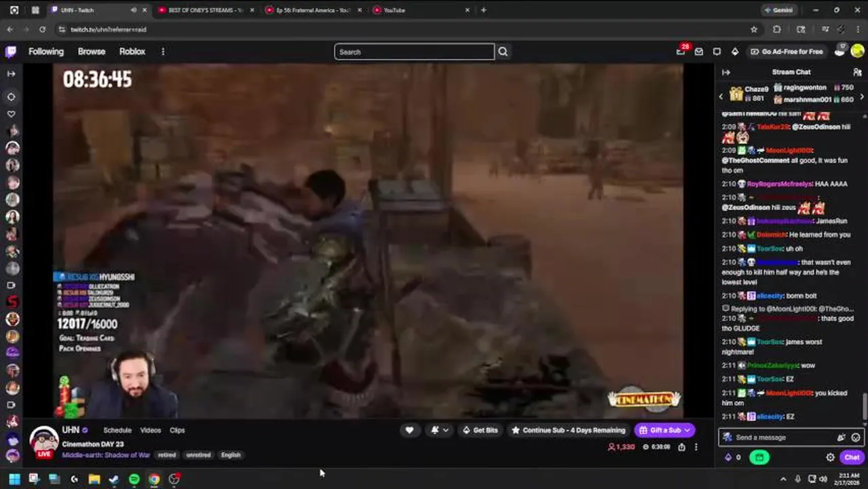Click Continue Sub - 4 Days Remaining
Image resolution: width=868 pixels, height=489 pixels.
(x=568, y=430)
